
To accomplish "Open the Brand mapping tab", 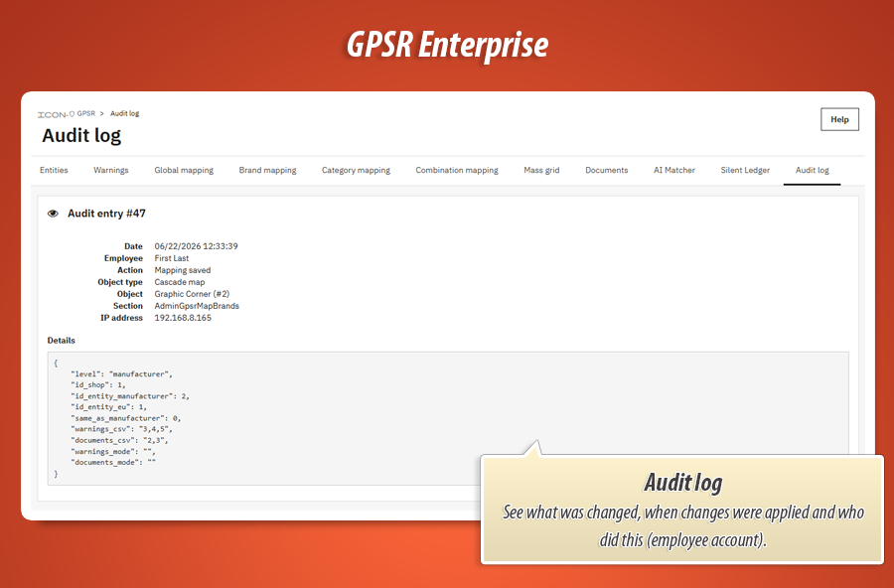I will (x=267, y=170).
